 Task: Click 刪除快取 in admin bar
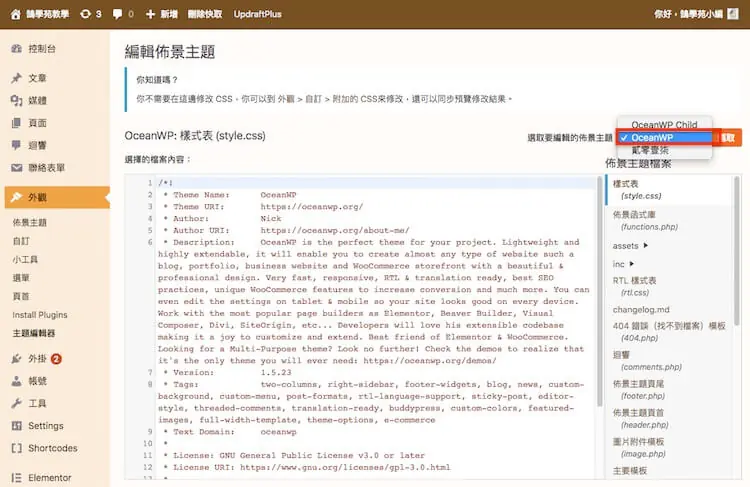[x=205, y=14]
